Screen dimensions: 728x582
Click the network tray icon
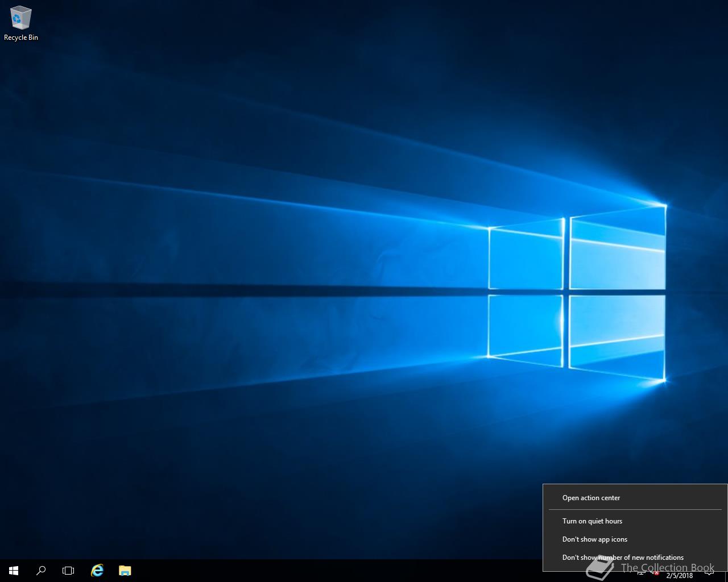641,572
